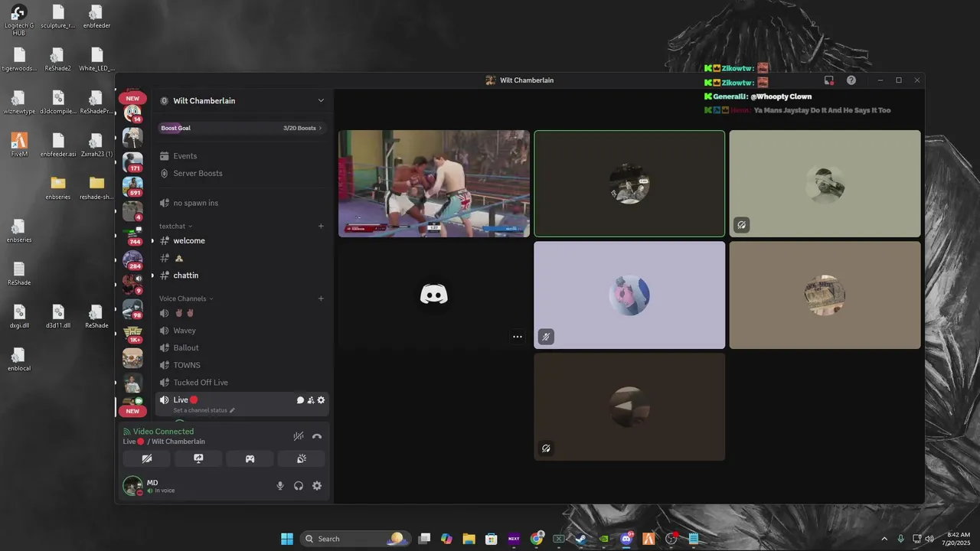This screenshot has height=551, width=980.
Task: Turn on camera in voice panel
Action: (147, 458)
